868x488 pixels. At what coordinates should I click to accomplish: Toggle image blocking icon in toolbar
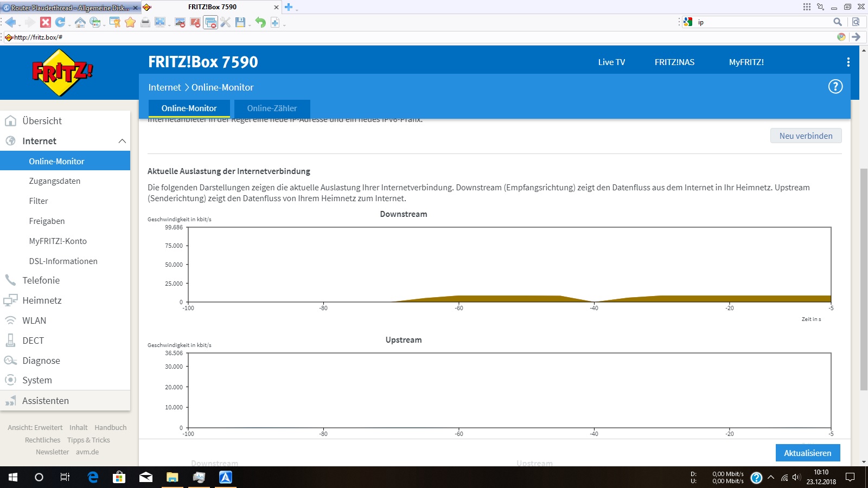pos(180,22)
